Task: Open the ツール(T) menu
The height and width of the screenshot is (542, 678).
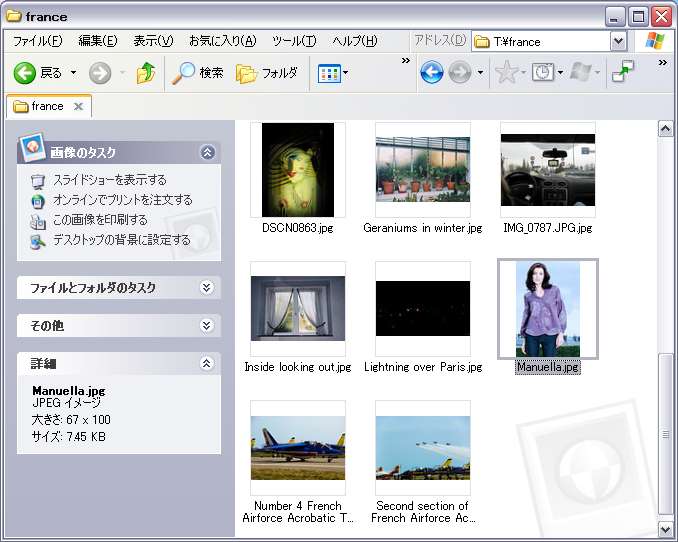Action: pos(294,41)
